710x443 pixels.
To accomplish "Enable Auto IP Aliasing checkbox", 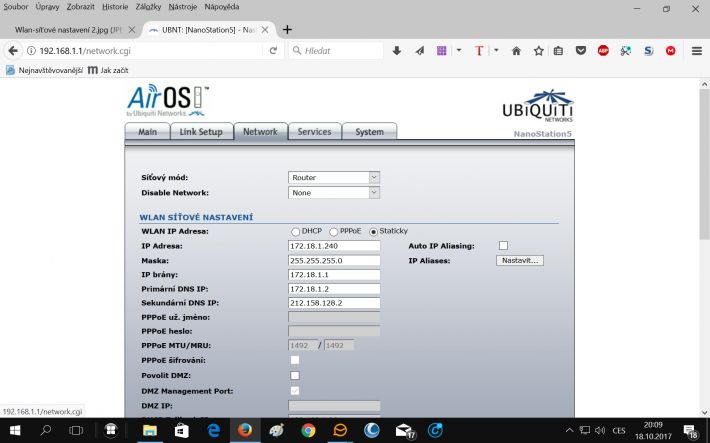I will [x=503, y=246].
